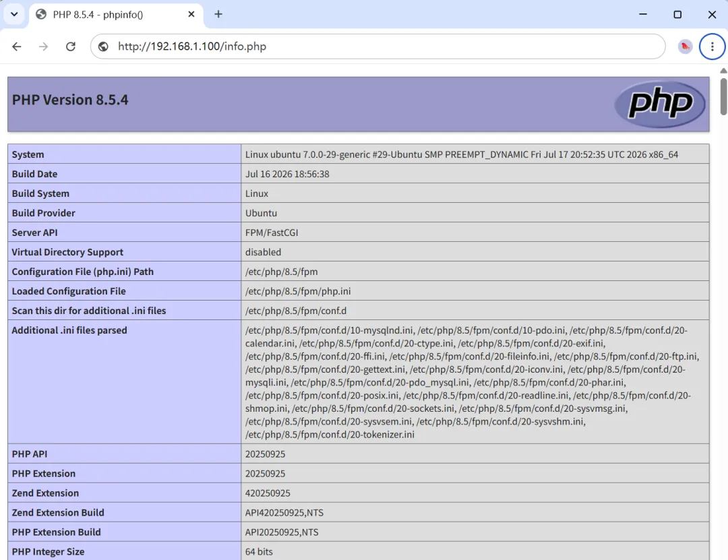View site information globe icon in address bar
This screenshot has width=728, height=560.
[104, 46]
